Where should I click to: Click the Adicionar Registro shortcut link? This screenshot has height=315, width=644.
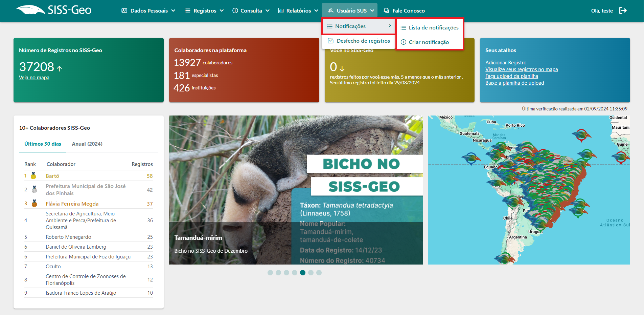pyautogui.click(x=506, y=63)
